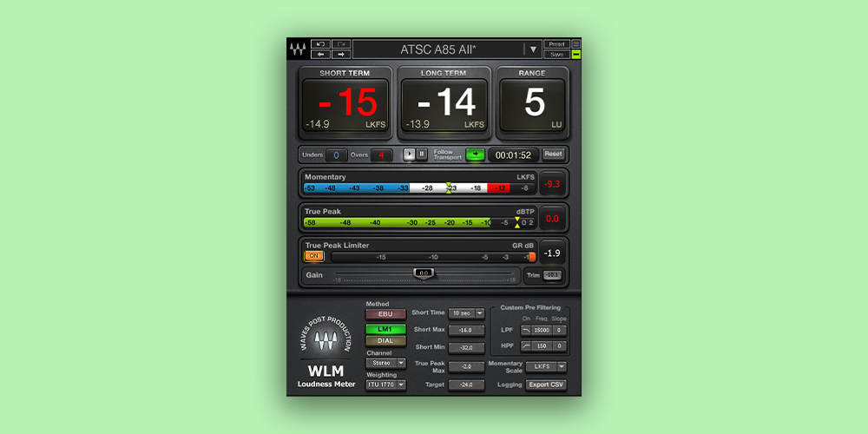Click the Unders counter value
868x434 pixels.
(x=336, y=155)
